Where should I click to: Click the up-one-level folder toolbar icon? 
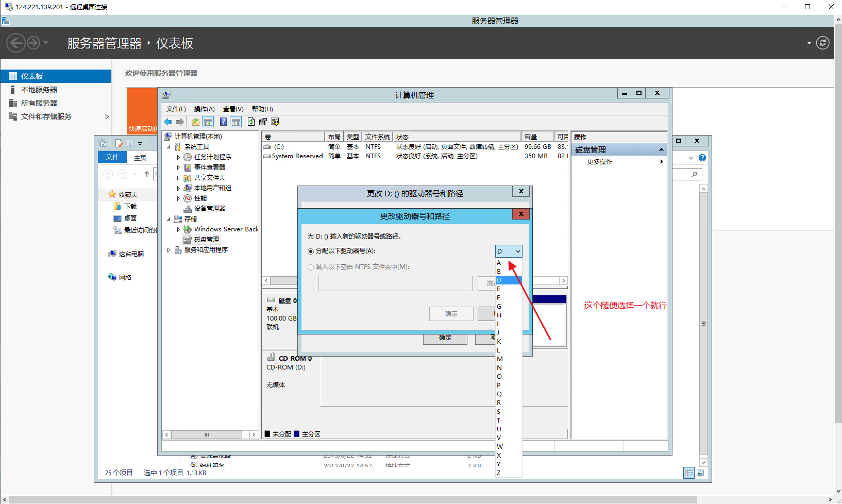[196, 122]
